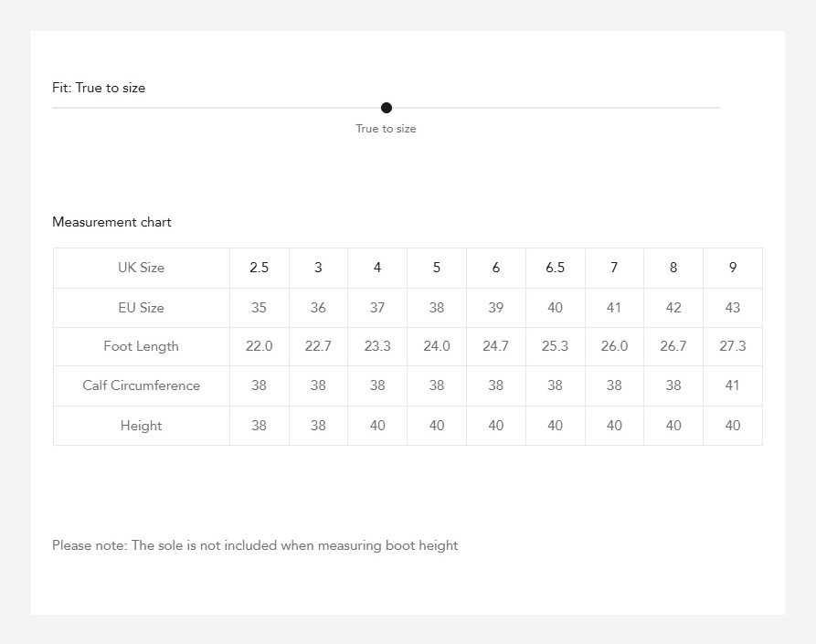Click calf circumference 41 cell

point(733,385)
